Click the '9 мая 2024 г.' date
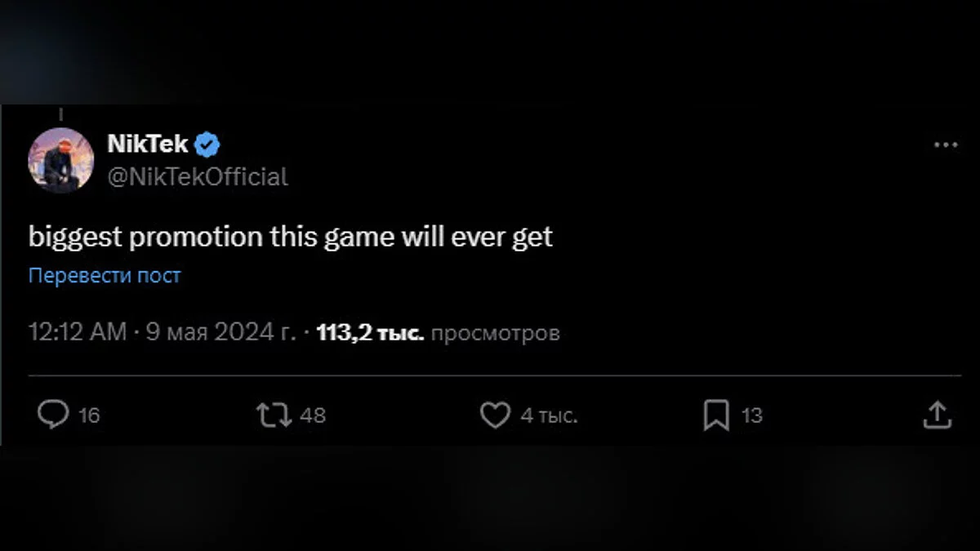 pos(220,332)
